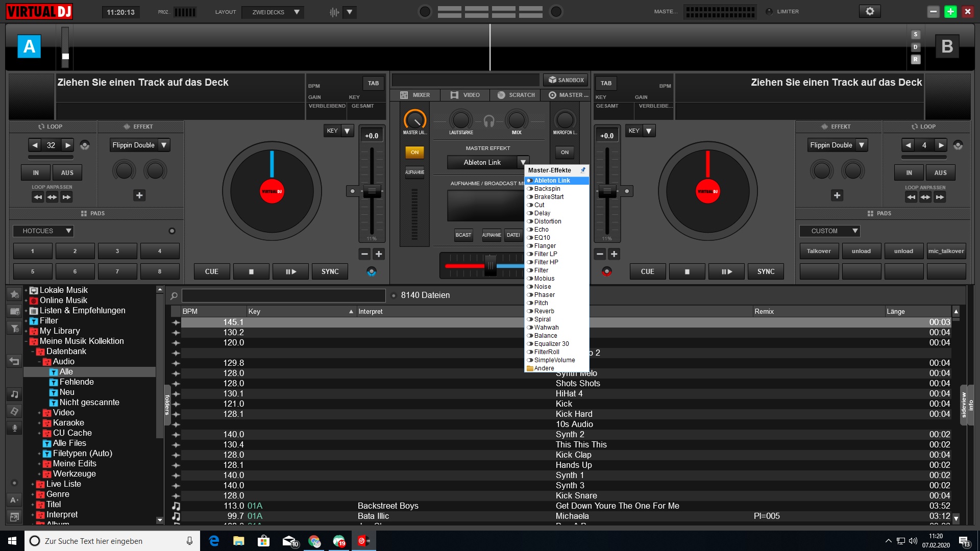Switch to the Scratch tab
980x551 pixels.
pos(516,95)
